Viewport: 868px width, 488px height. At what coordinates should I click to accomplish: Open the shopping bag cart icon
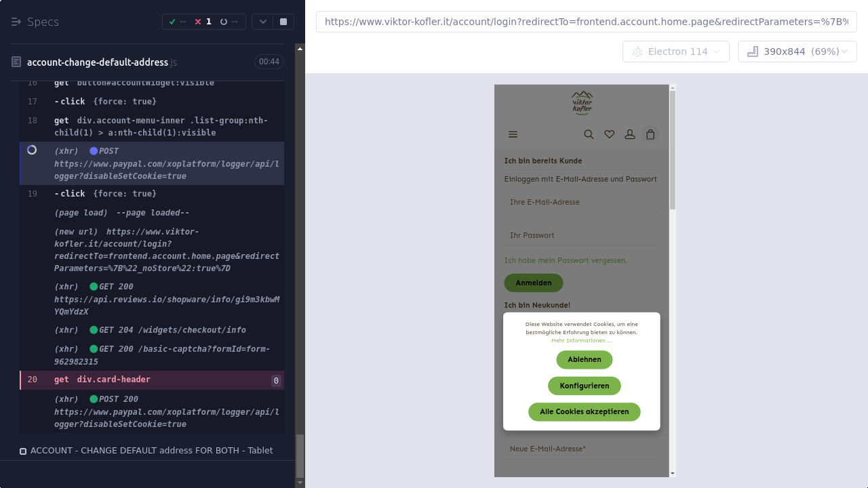coord(650,134)
